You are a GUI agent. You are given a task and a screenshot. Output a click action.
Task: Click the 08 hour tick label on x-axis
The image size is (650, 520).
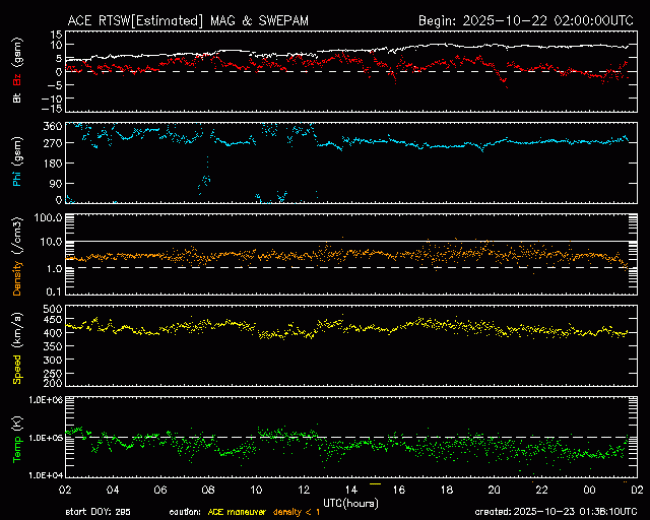click(209, 489)
